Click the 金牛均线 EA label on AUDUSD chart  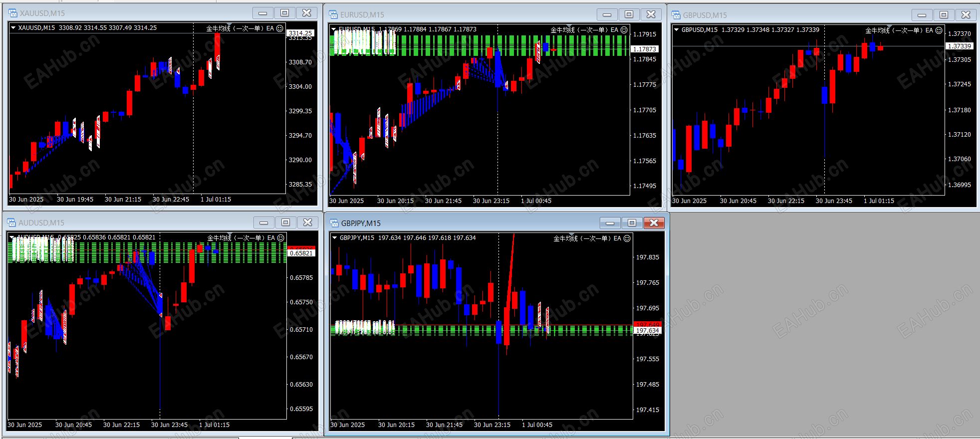click(241, 238)
